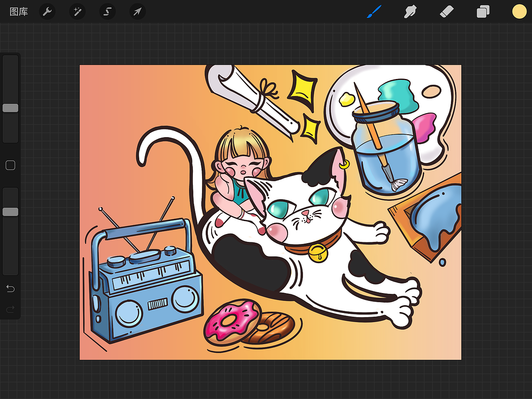
Task: Activate the Selection S-shaped tool
Action: click(107, 12)
